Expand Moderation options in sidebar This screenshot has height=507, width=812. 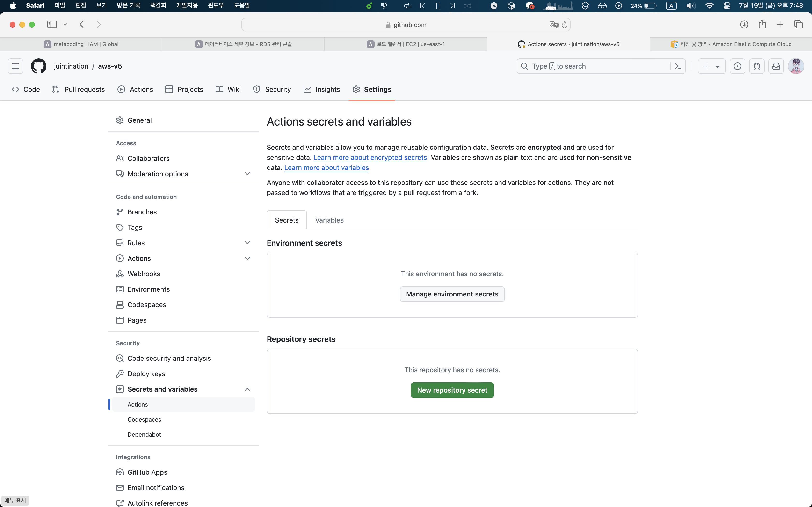(247, 174)
